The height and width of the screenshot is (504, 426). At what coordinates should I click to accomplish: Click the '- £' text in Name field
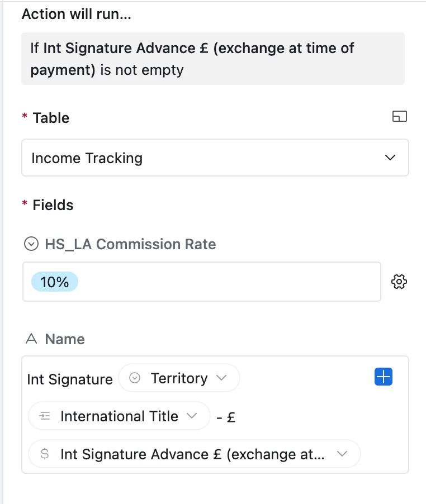226,417
